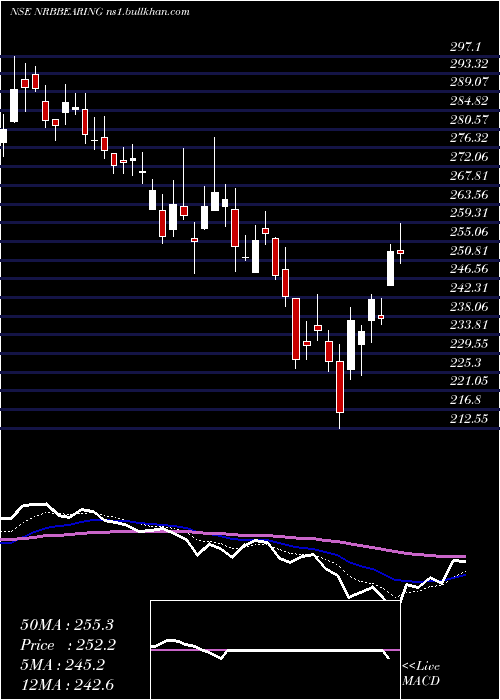
Task: Click the 259.31 price axis label
Action: coord(469,213)
